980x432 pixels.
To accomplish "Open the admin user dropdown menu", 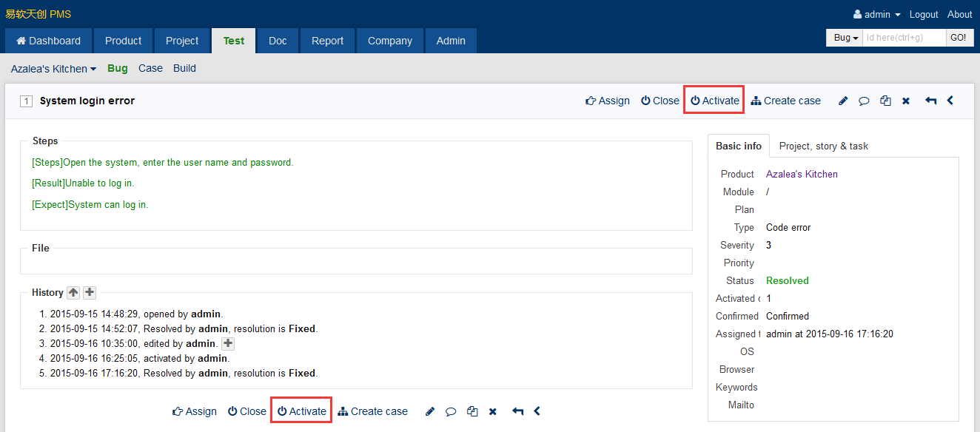I will click(x=876, y=15).
